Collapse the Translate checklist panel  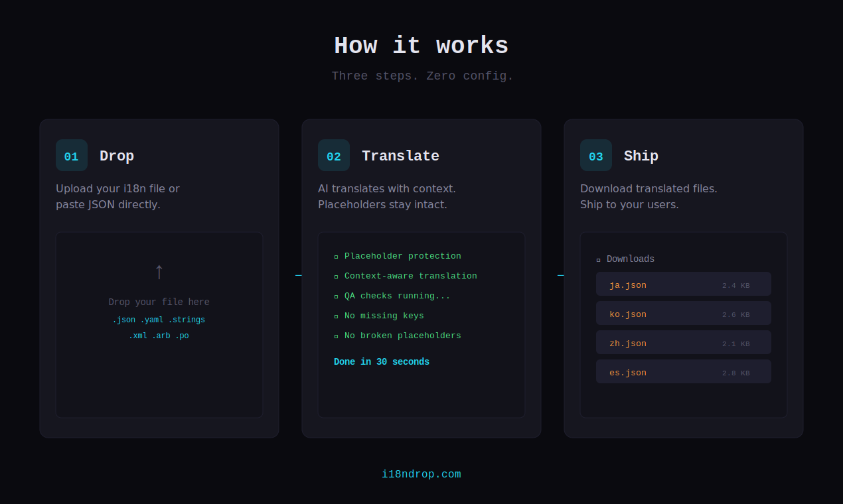coord(421,324)
